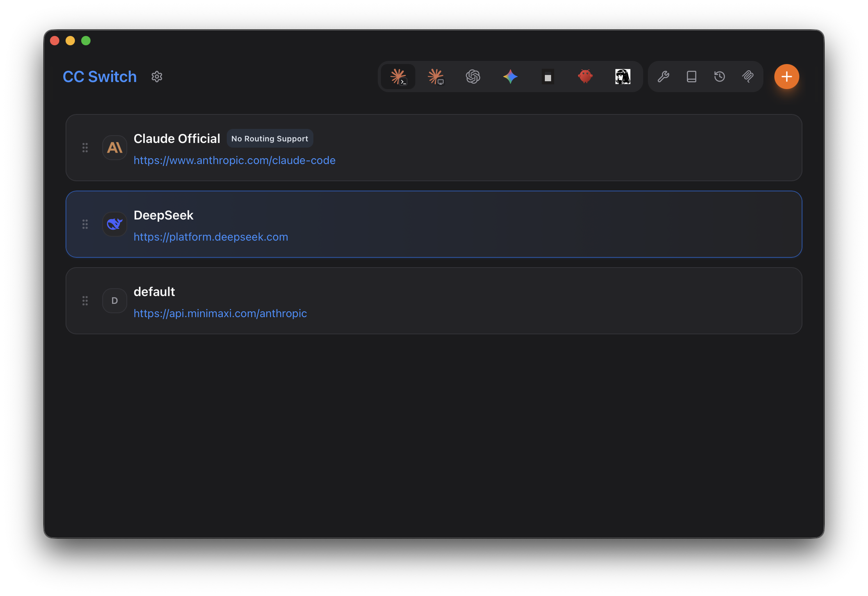Click drag handle of Claude Official card
The height and width of the screenshot is (596, 868).
click(85, 148)
